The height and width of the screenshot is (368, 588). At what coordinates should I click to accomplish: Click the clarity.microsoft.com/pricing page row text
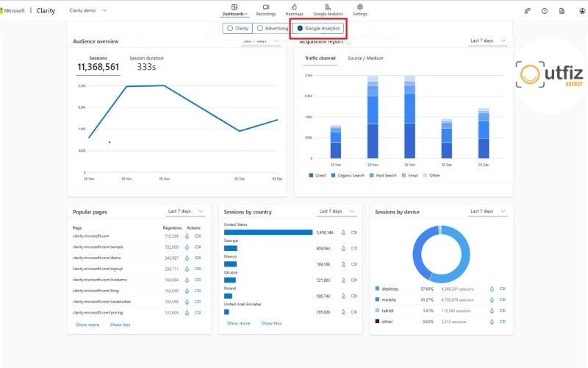(x=98, y=312)
